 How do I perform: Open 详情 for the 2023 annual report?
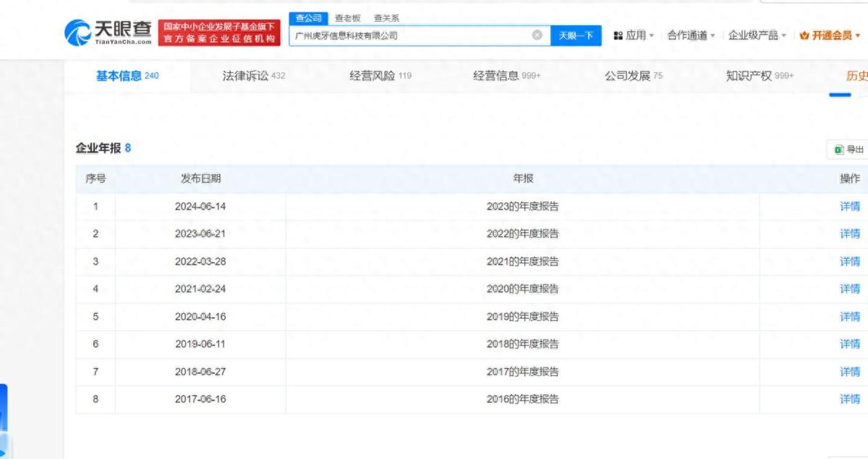click(x=849, y=207)
